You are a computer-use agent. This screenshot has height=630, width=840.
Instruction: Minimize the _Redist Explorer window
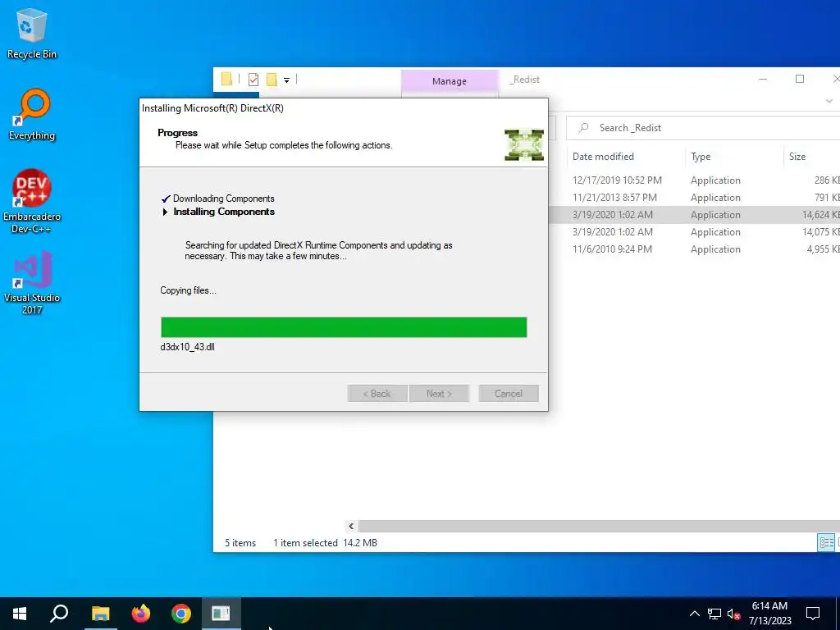[763, 80]
